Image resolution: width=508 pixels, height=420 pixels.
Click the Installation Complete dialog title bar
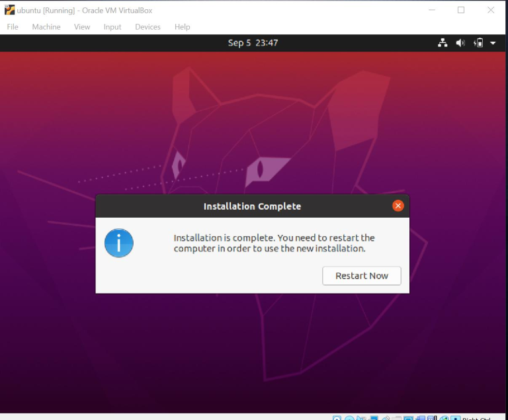coord(252,206)
